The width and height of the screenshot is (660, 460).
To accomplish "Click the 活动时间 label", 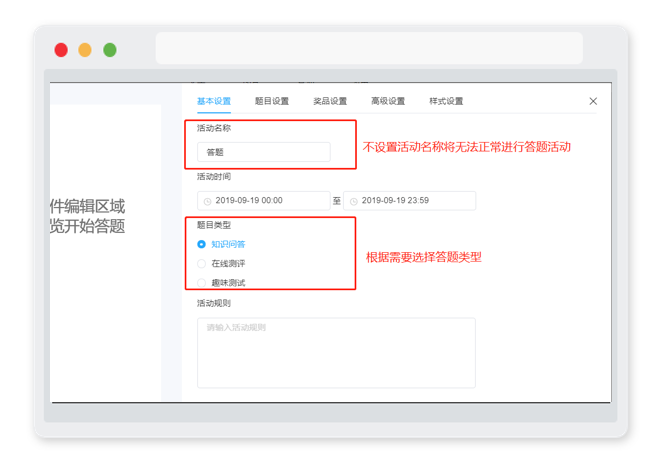I will (x=214, y=176).
